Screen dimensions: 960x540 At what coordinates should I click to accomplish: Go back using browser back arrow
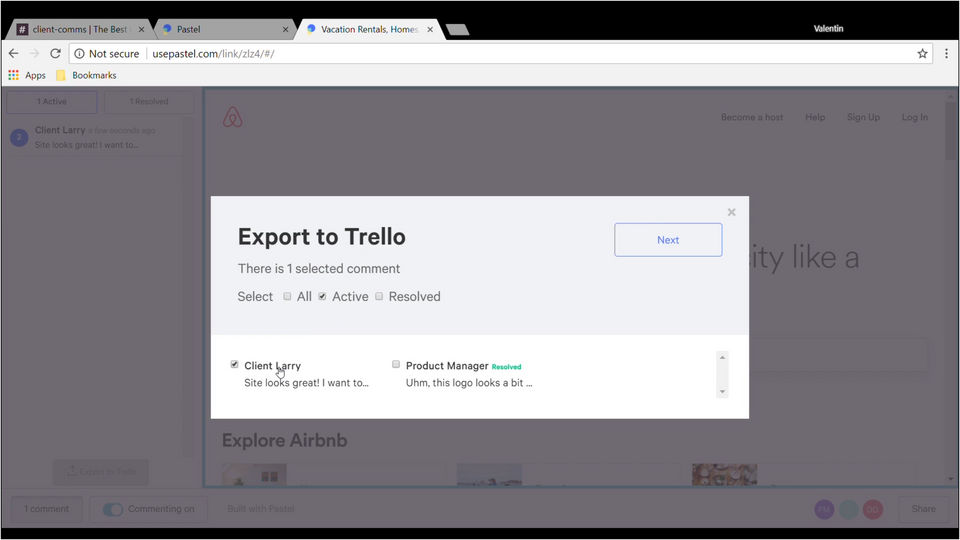(x=13, y=53)
